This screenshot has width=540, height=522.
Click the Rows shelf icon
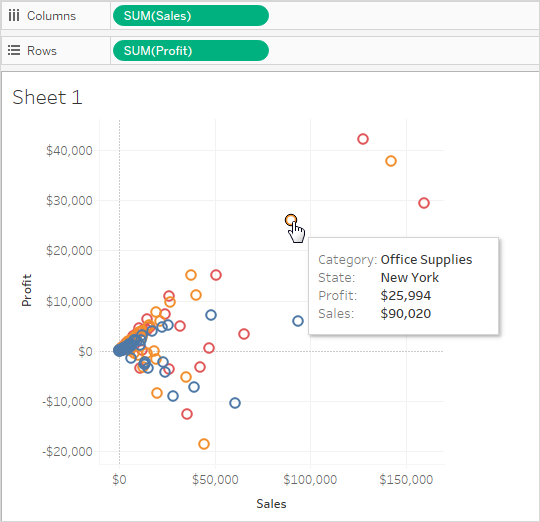point(14,50)
